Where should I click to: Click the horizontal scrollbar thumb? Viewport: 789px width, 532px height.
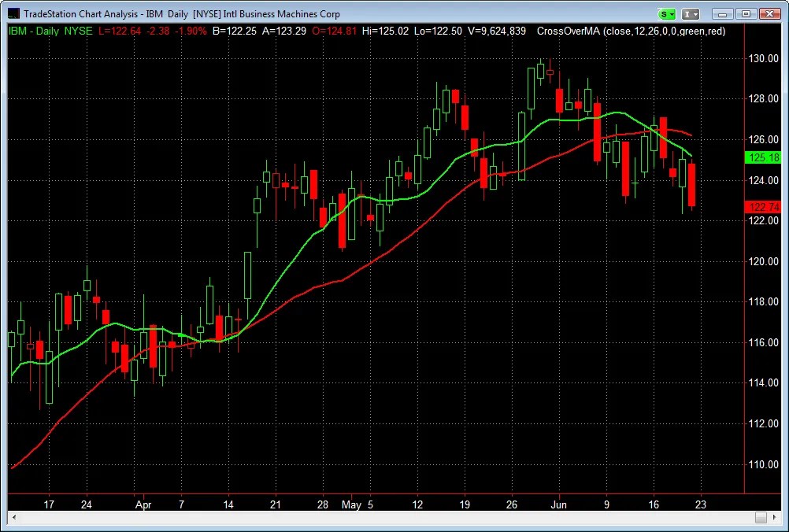pos(761,517)
